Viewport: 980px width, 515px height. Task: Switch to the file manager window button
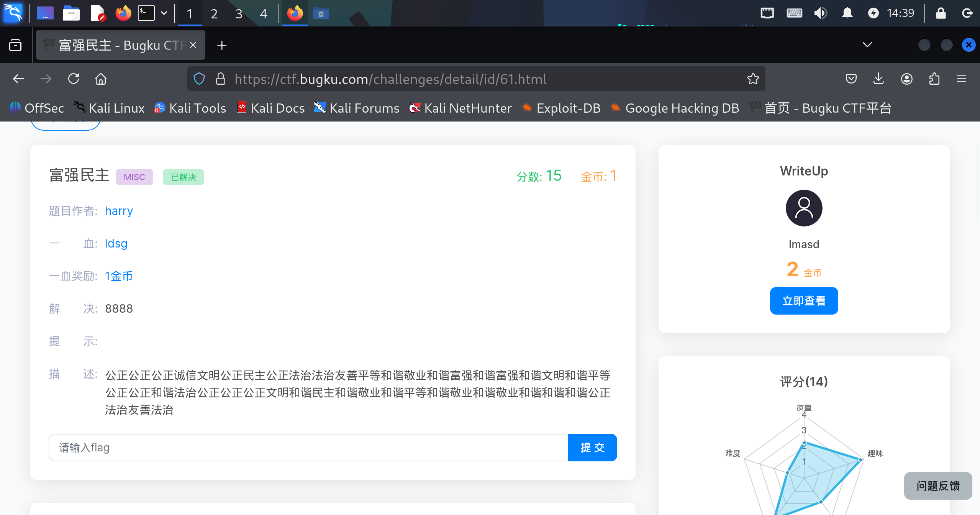point(321,13)
